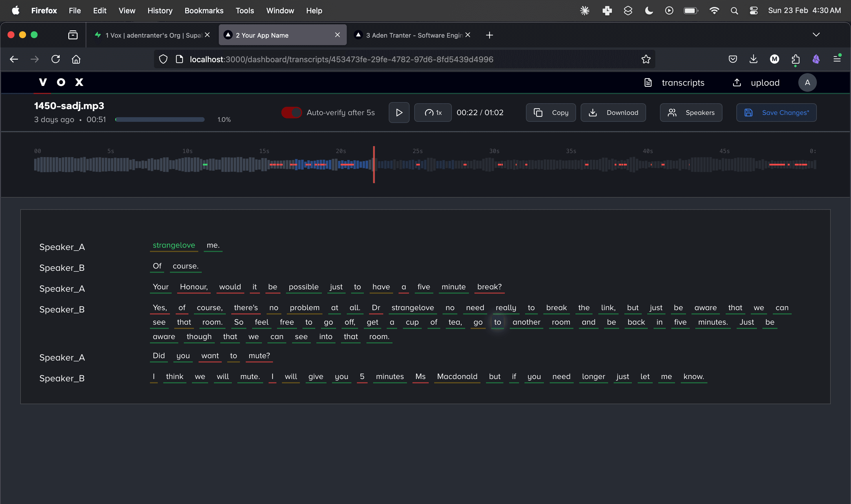Toggle Do Not Disturb moon icon
Viewport: 851px width, 504px height.
click(649, 11)
